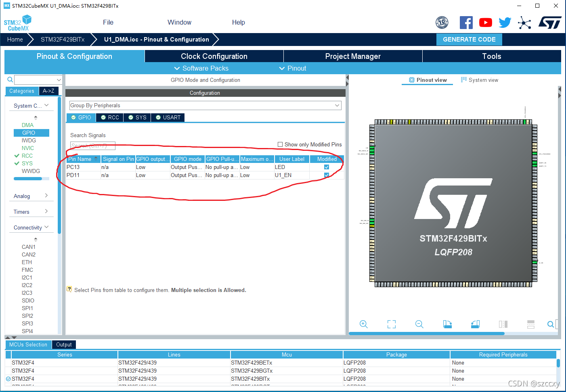Toggle Modified checkbox for PC13
This screenshot has height=392, width=566.
[327, 167]
